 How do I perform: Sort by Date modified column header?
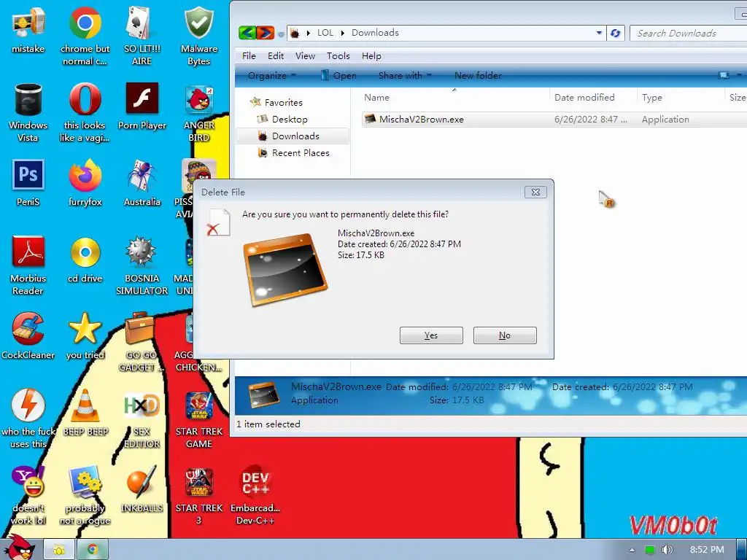[x=592, y=97]
